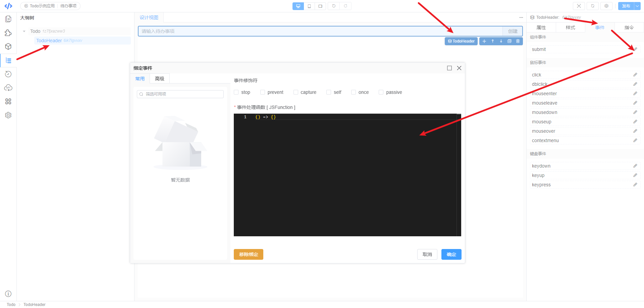This screenshot has width=644, height=308.
Task: Click the filter options search field
Action: pyautogui.click(x=180, y=94)
